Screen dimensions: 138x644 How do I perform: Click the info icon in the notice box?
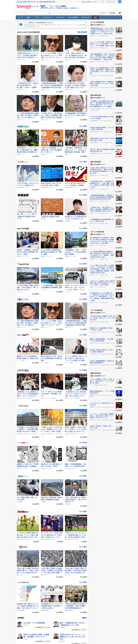[21, 24]
